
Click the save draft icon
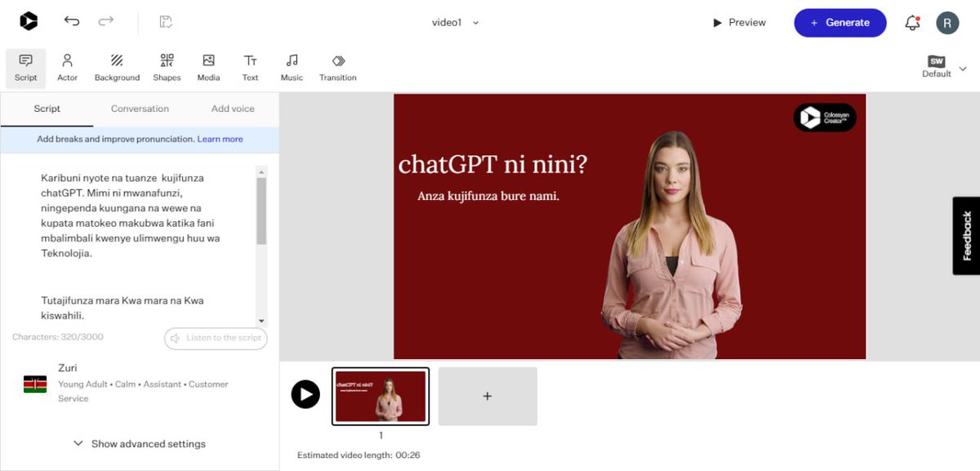coord(166,22)
